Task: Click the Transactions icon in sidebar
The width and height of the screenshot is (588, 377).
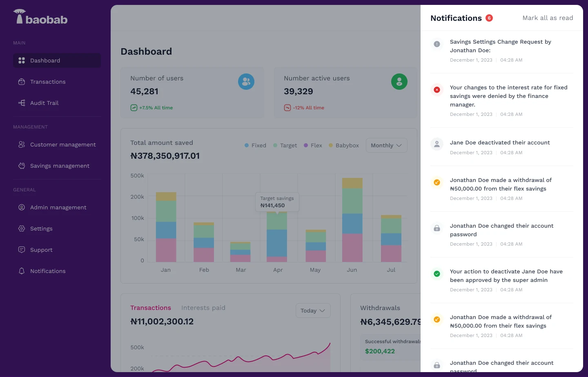Action: 22,82
